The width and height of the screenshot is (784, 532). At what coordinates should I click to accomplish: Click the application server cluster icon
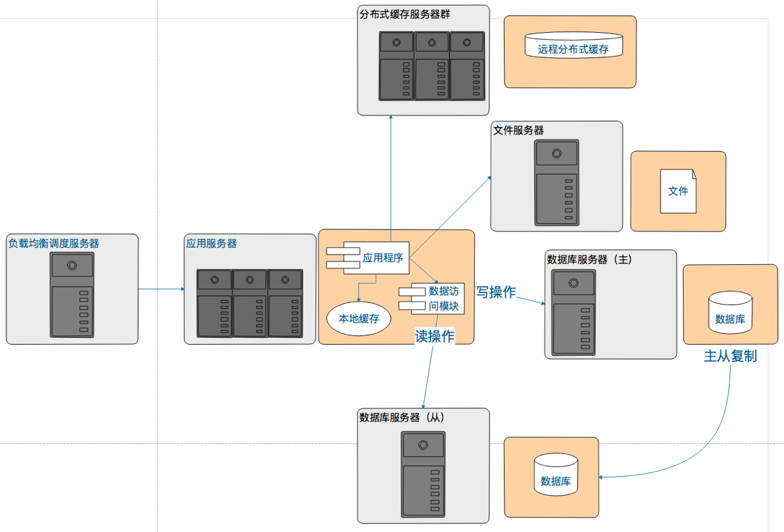pyautogui.click(x=250, y=303)
